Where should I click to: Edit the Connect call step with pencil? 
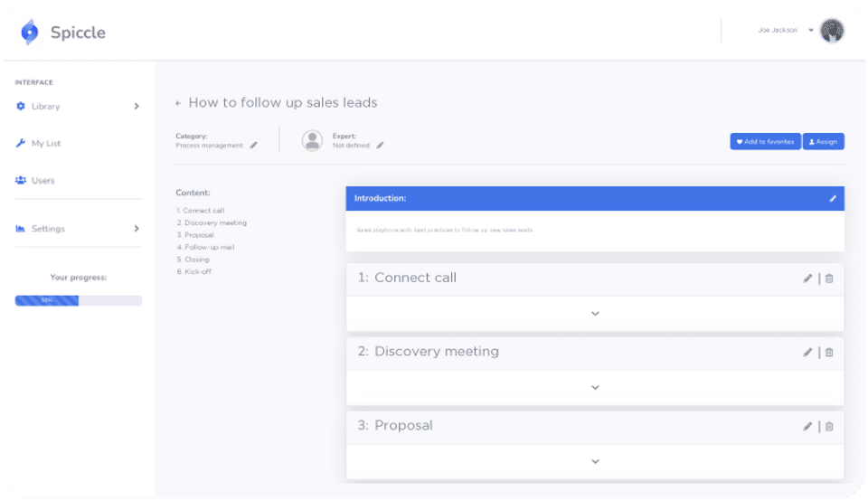pyautogui.click(x=807, y=279)
